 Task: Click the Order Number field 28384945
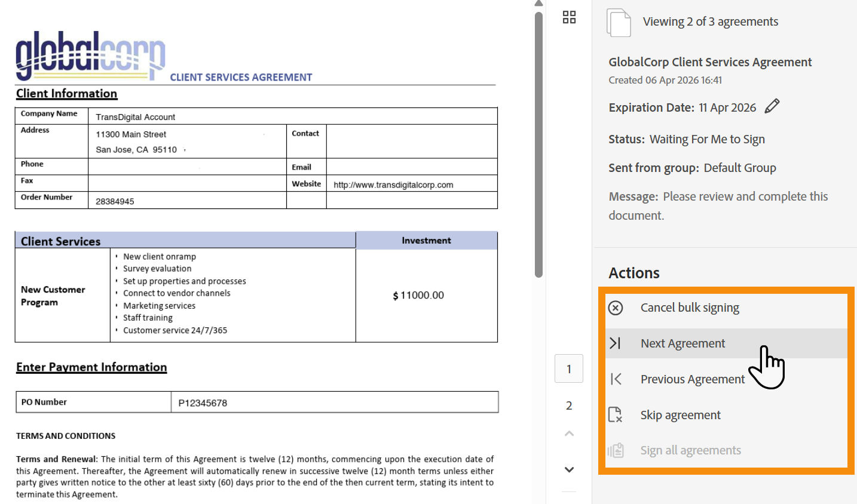point(187,201)
